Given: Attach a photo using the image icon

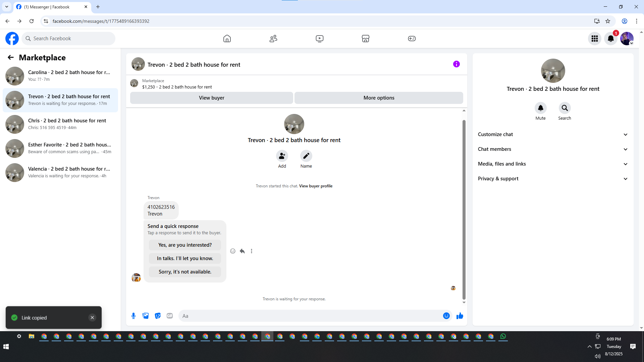Looking at the screenshot, I should 146,316.
